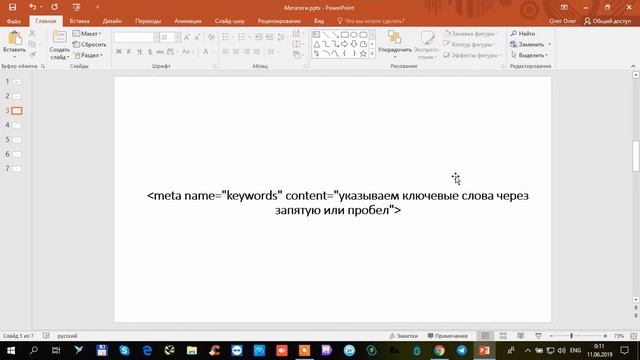Toggle right text alignment

coord(246,51)
